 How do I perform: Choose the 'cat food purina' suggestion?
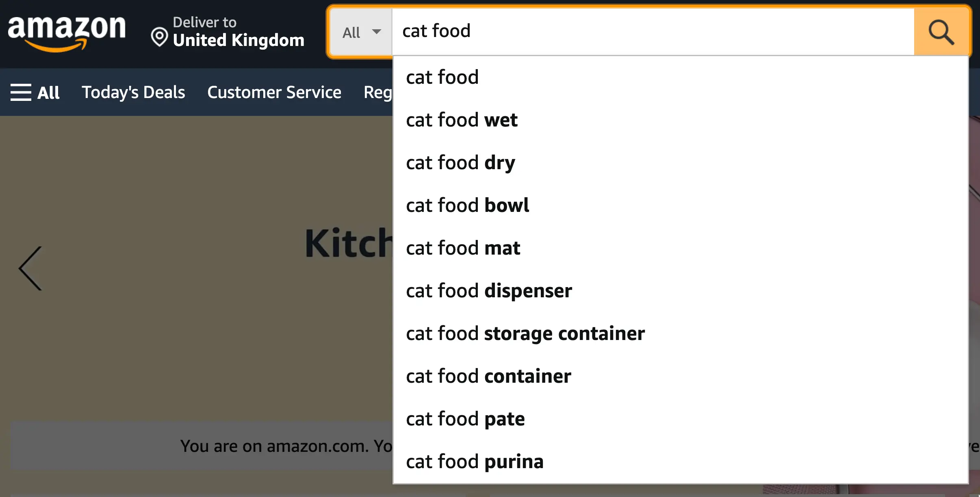point(475,462)
